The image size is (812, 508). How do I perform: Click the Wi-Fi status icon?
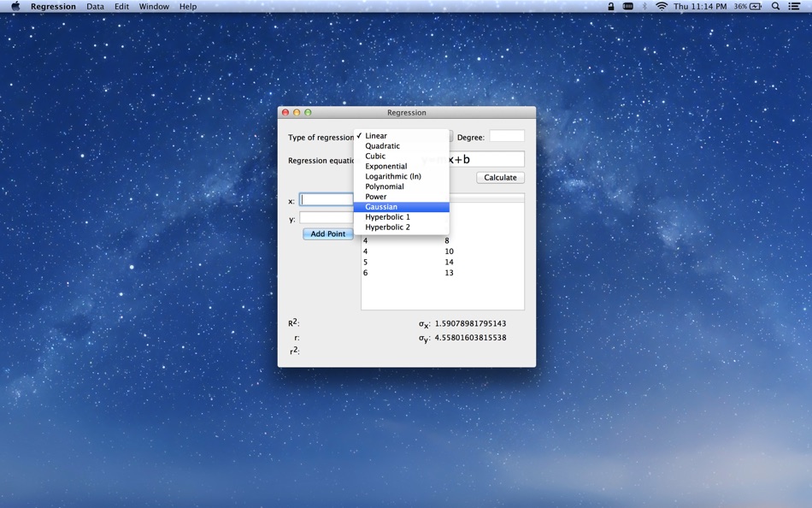pyautogui.click(x=662, y=6)
